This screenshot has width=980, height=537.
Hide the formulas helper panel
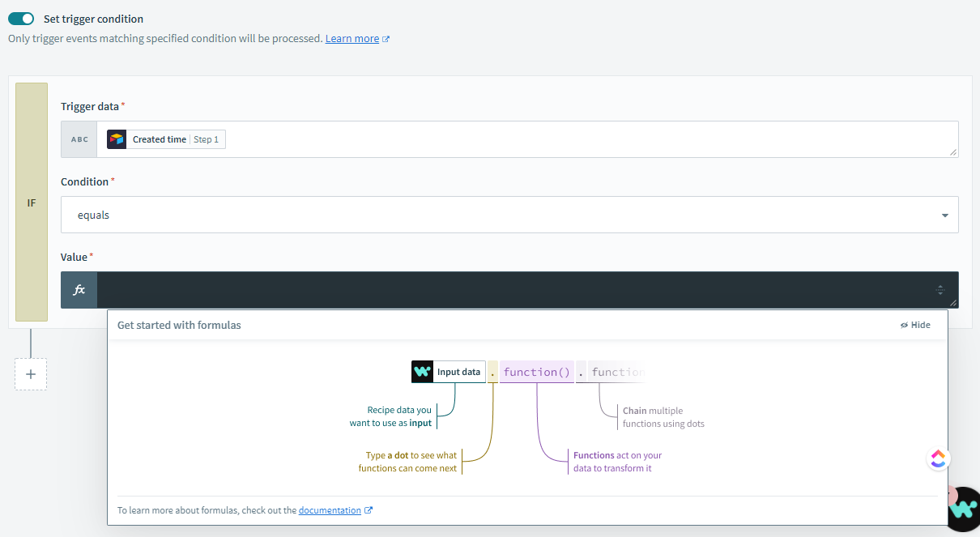915,324
